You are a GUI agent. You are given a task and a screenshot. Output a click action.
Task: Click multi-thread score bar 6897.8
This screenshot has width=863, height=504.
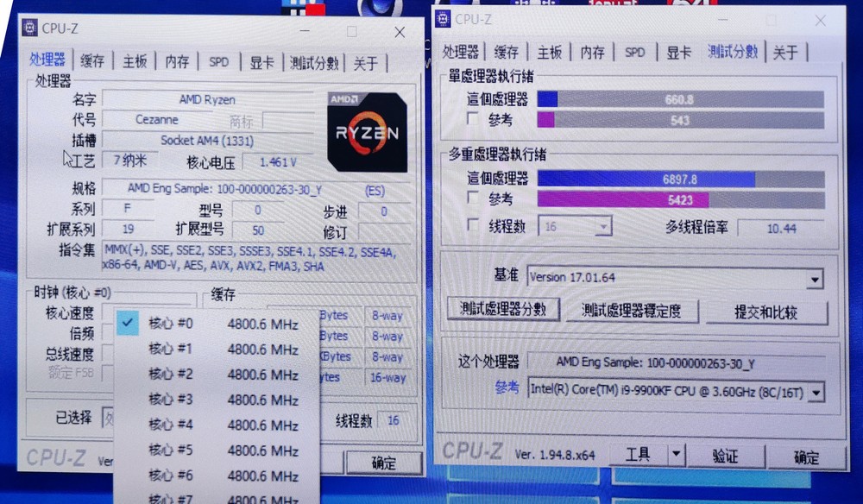680,180
